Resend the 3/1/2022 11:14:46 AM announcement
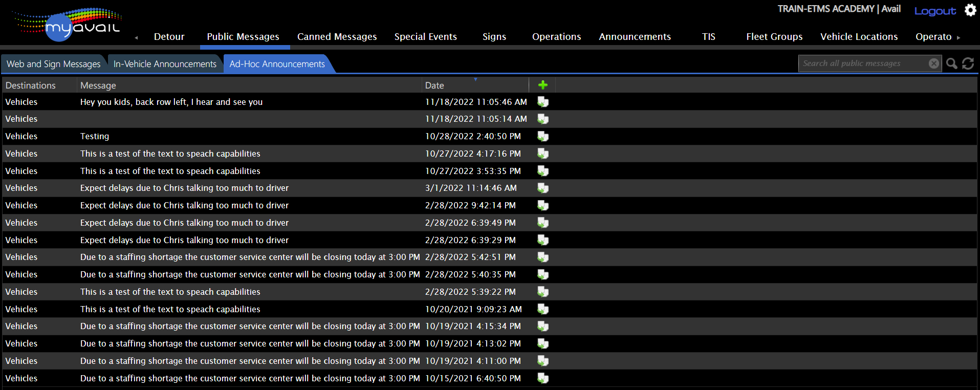Screen dimensions: 980x390 (543, 188)
